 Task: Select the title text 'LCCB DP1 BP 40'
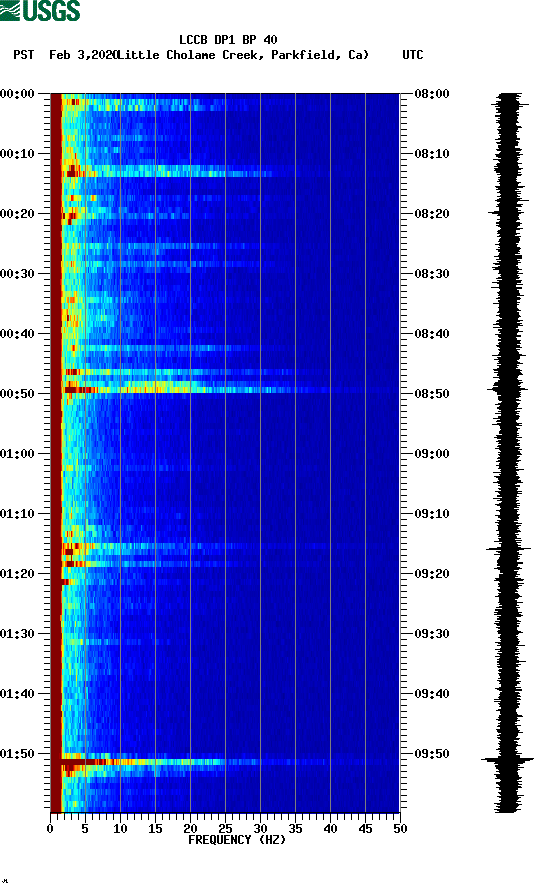[228, 40]
